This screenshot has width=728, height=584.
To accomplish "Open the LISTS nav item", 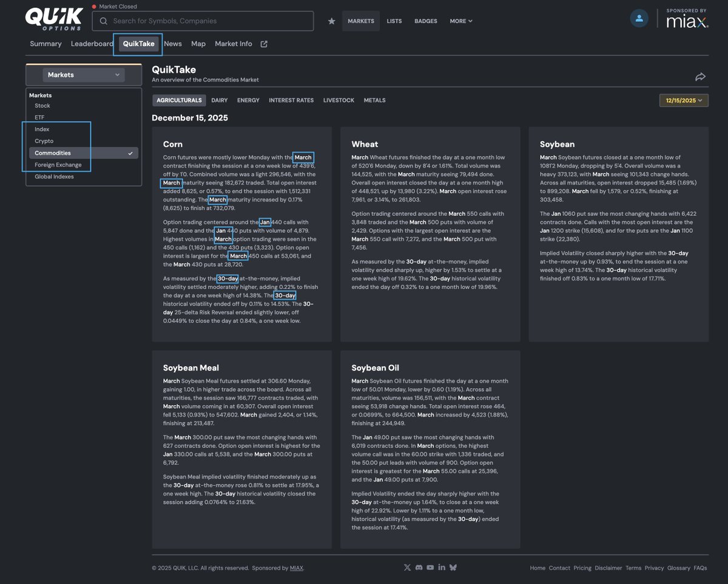I will tap(394, 21).
